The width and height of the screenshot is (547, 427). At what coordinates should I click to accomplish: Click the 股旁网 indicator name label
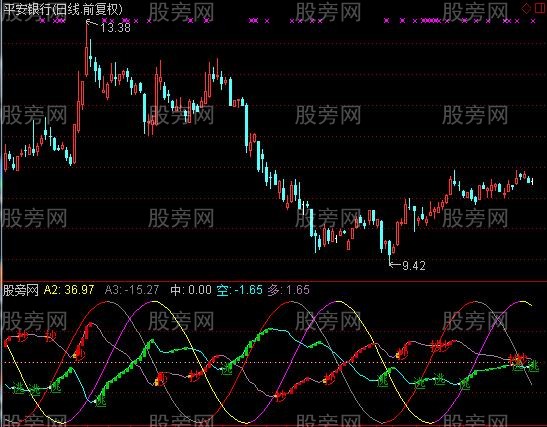[x=21, y=290]
